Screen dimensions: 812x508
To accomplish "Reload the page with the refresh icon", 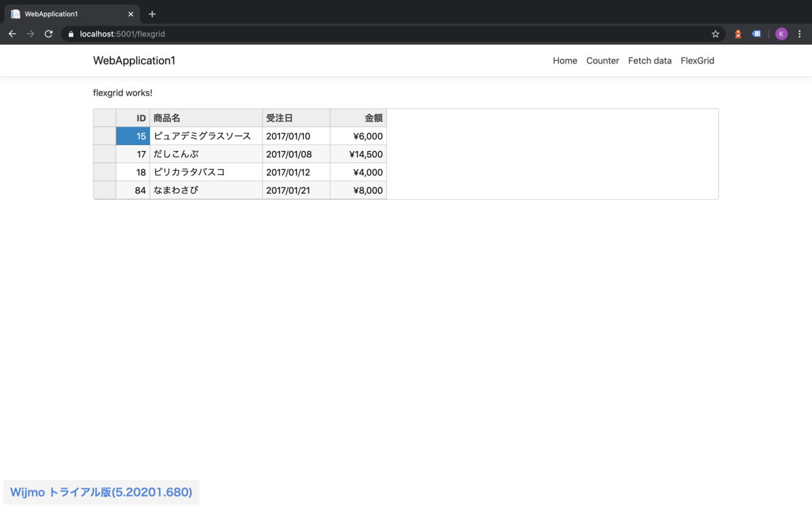I will click(49, 34).
